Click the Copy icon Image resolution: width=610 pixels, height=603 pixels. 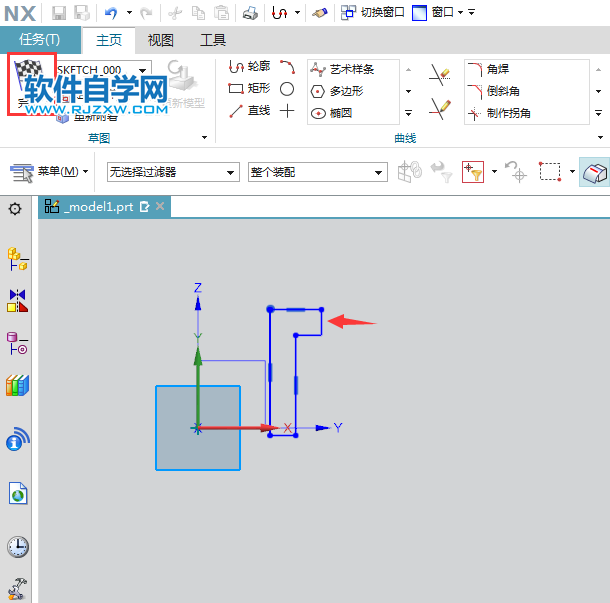coord(198,13)
